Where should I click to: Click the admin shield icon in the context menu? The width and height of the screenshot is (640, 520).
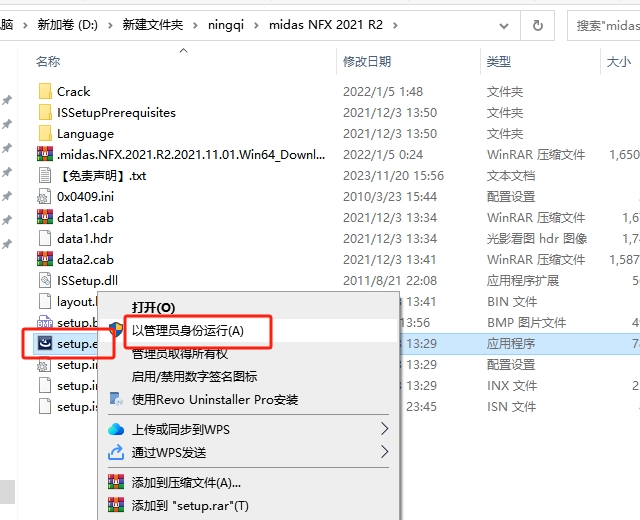point(116,330)
